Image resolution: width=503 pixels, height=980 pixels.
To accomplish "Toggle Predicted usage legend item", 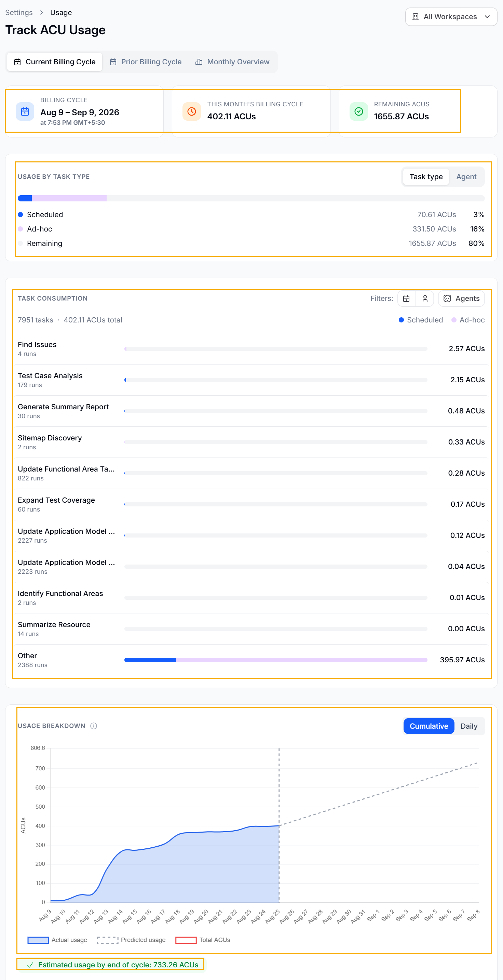I will tap(132, 940).
